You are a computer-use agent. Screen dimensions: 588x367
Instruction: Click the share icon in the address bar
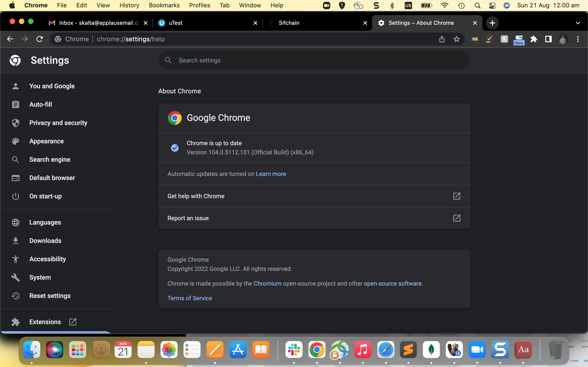[x=442, y=39]
